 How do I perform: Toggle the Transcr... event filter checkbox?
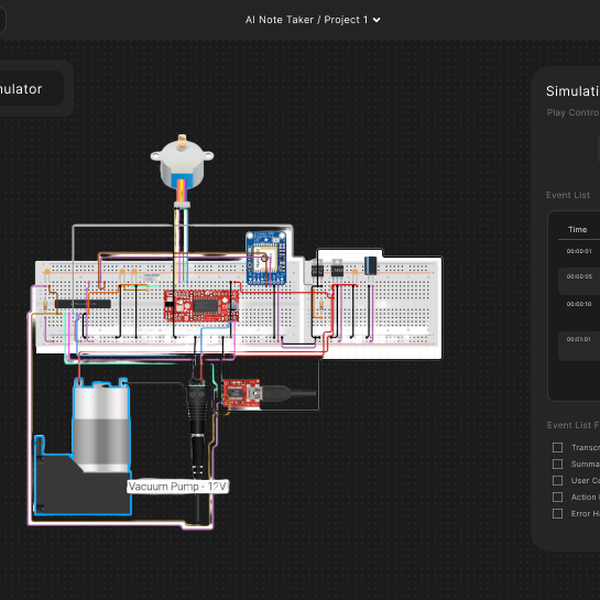coord(558,447)
